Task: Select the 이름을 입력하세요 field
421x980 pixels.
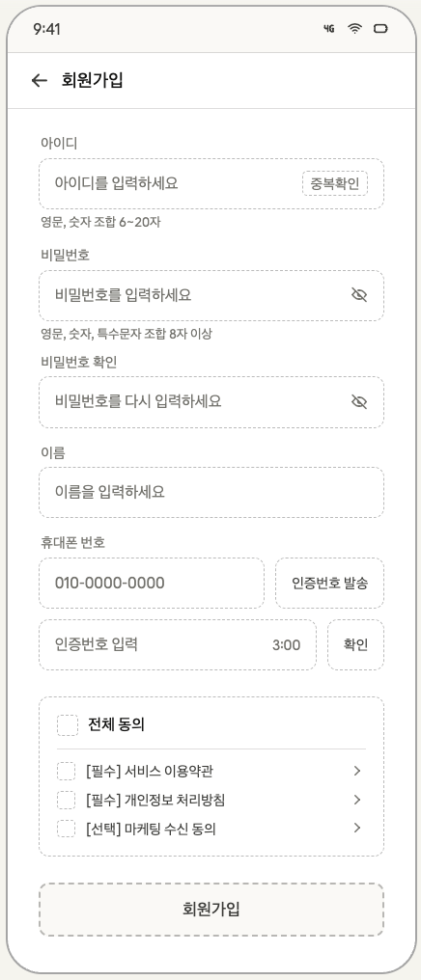Action: point(211,493)
